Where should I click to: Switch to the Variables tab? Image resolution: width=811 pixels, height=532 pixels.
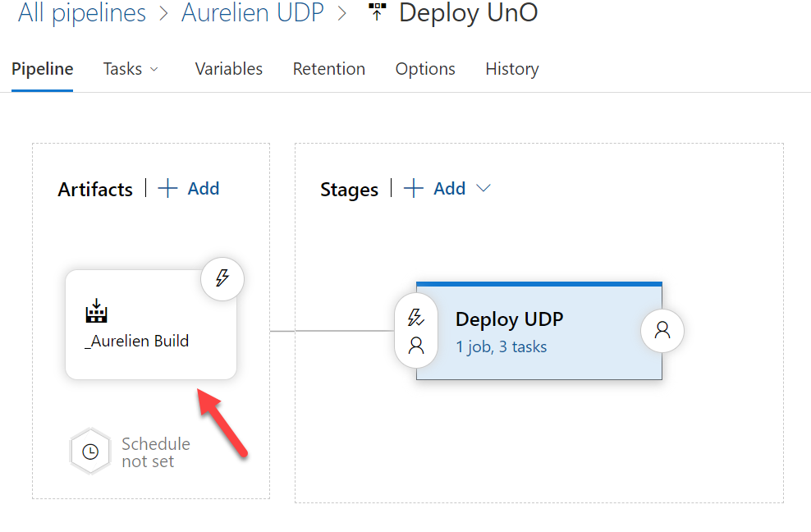pos(229,69)
